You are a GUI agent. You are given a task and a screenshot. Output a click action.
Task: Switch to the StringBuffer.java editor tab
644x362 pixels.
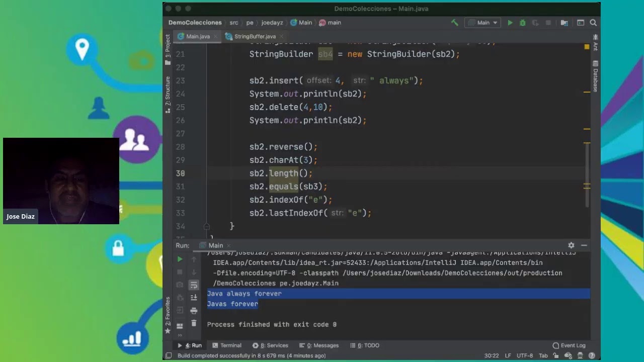tap(255, 36)
